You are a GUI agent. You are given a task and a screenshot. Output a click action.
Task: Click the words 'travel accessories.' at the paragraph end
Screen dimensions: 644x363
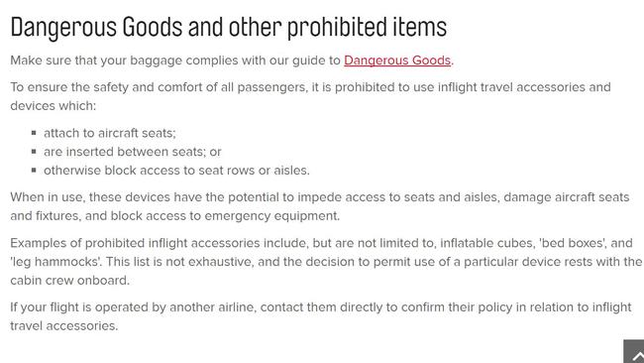[64, 326]
